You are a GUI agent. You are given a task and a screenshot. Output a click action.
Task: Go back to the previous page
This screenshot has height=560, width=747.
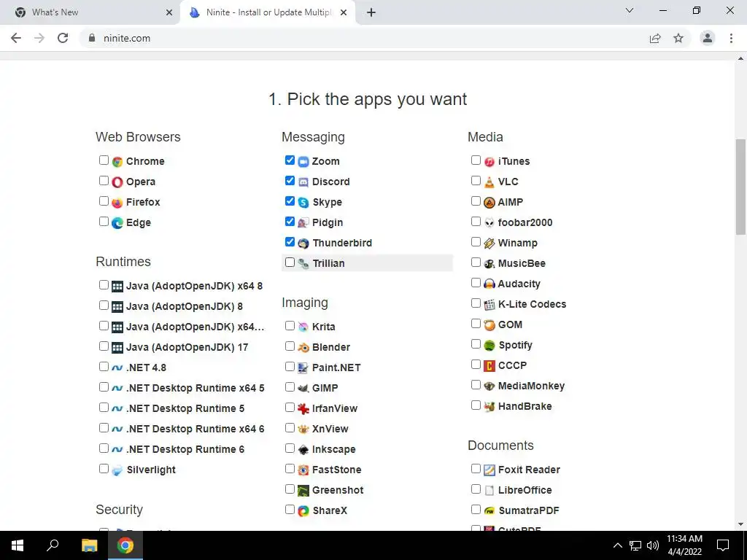click(16, 38)
